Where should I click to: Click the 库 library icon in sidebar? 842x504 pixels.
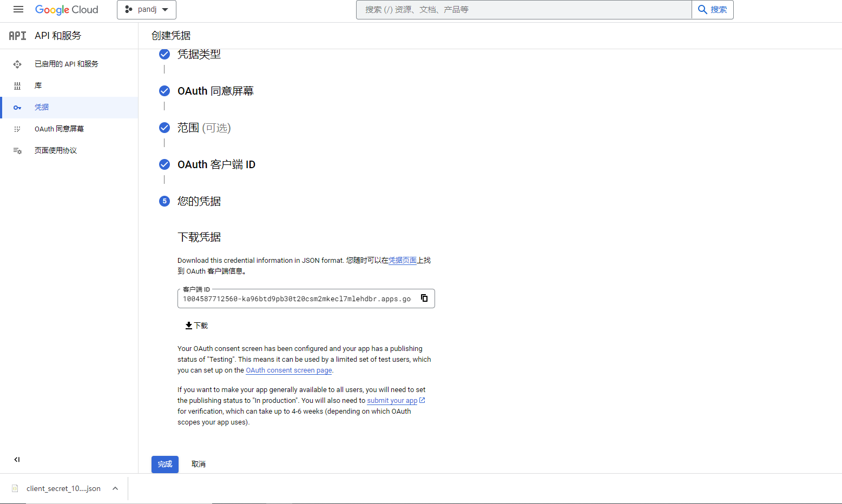[x=17, y=86]
